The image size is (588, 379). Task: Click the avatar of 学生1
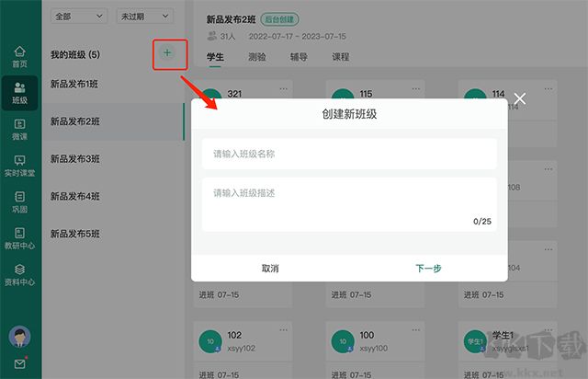pos(475,341)
